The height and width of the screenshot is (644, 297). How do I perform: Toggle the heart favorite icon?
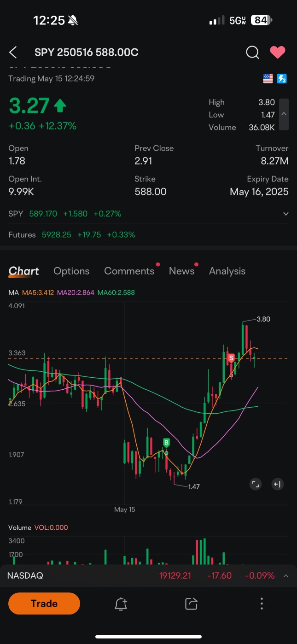[x=277, y=53]
